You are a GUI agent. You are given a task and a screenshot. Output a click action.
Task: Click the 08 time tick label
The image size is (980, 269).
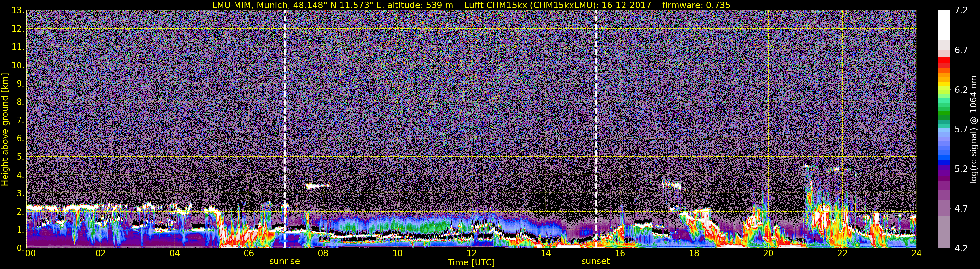coord(323,254)
